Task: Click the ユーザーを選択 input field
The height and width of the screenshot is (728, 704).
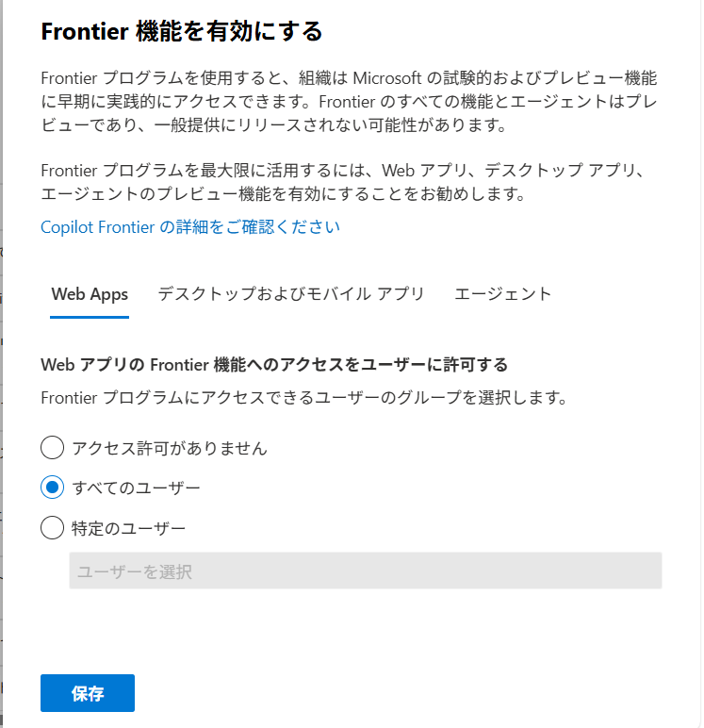Action: click(x=366, y=571)
